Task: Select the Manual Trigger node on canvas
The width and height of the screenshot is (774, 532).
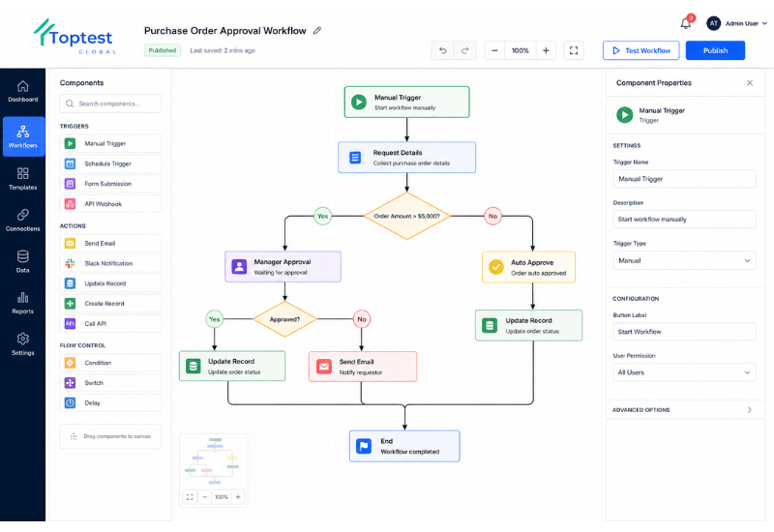Action: [x=406, y=103]
